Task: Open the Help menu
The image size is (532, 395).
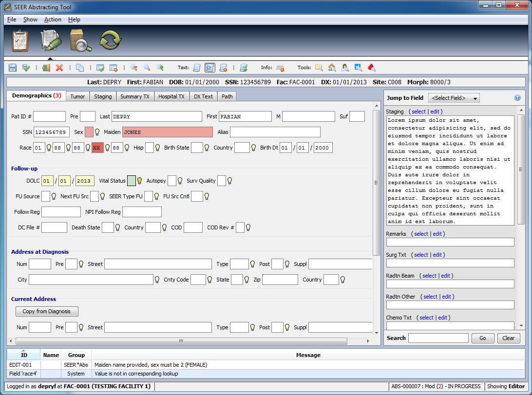Action: click(74, 19)
